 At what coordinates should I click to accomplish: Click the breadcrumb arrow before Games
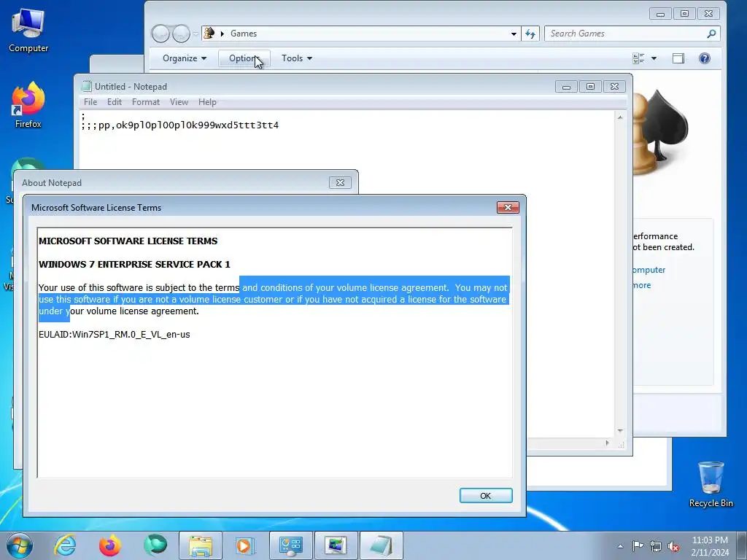tap(222, 34)
